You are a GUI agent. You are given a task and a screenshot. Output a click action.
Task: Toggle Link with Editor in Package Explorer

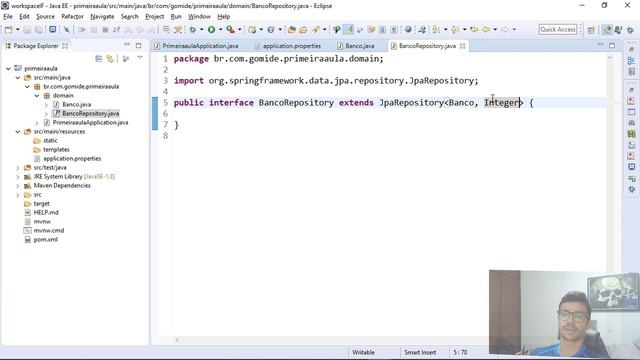110,59
